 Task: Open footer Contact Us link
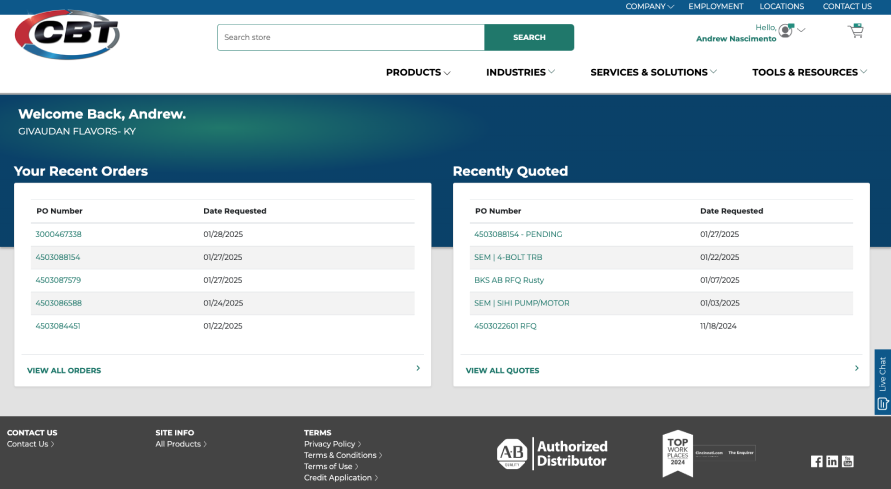click(30, 444)
